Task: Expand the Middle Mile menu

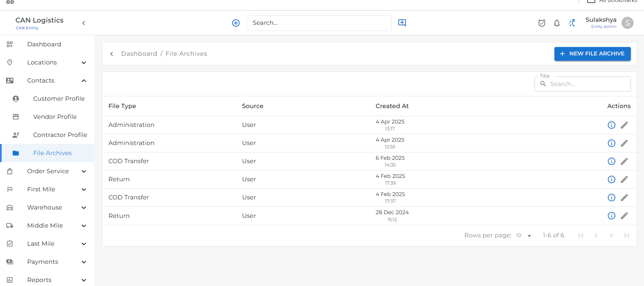Action: click(x=84, y=226)
